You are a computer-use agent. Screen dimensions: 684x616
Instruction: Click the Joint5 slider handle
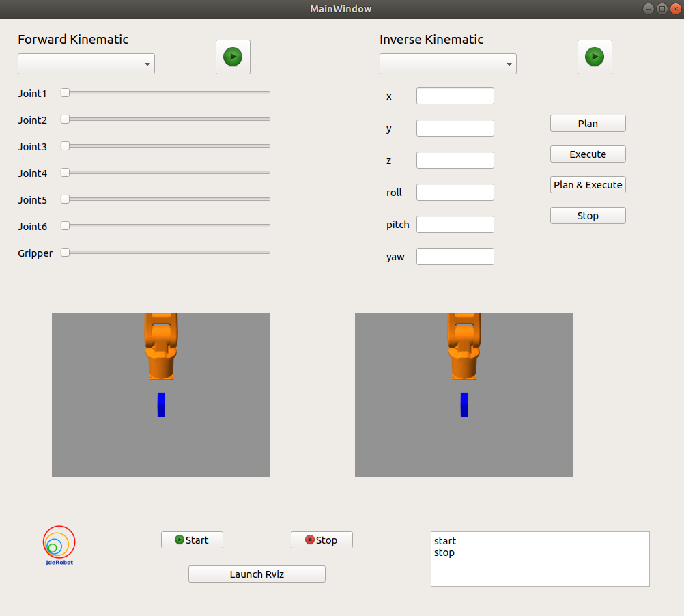point(65,199)
